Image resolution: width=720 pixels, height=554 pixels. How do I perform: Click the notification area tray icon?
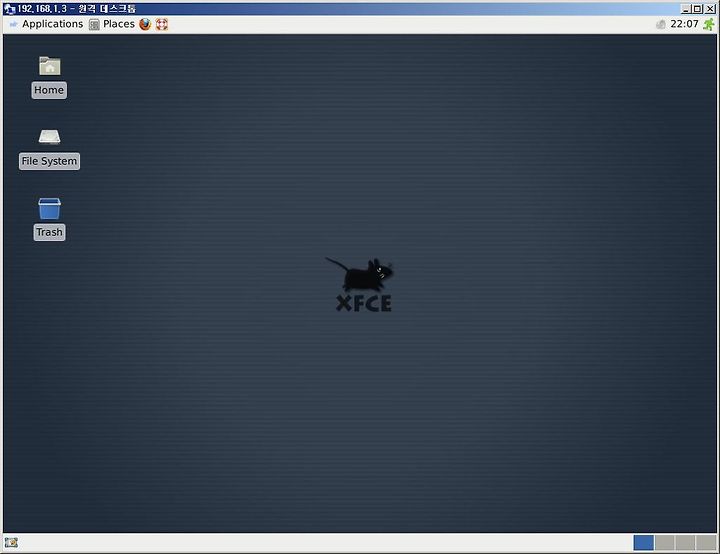[660, 24]
